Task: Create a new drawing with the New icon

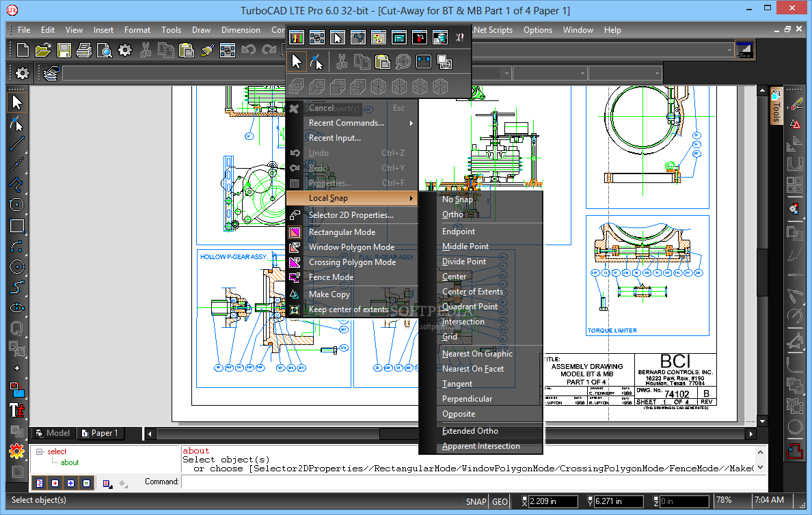Action: pos(23,51)
